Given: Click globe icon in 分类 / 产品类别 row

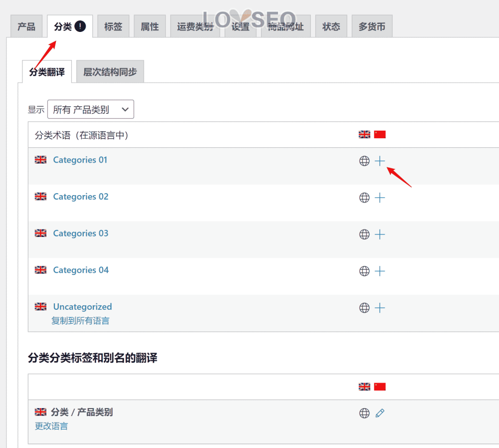Looking at the screenshot, I should tap(364, 413).
